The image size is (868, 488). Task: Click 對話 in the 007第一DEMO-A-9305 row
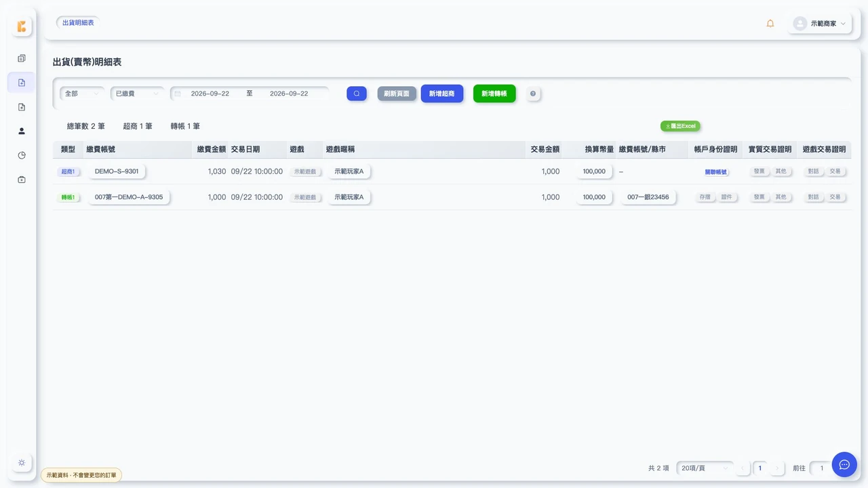pos(813,197)
